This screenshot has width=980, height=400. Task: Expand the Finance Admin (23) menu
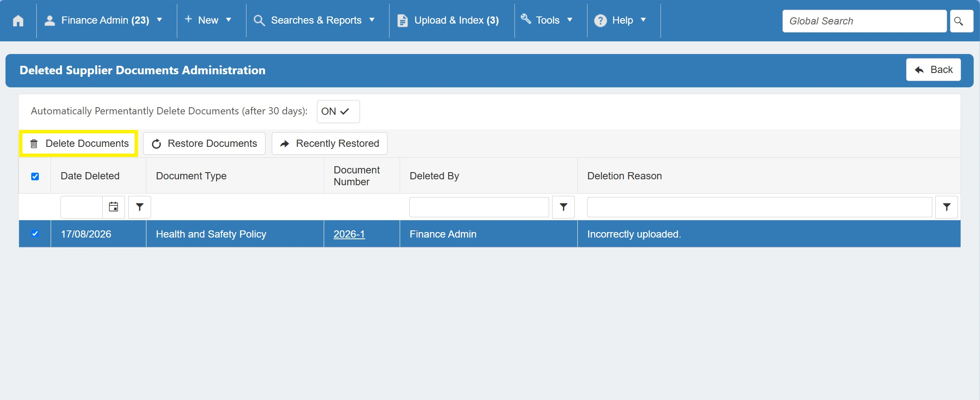[103, 20]
